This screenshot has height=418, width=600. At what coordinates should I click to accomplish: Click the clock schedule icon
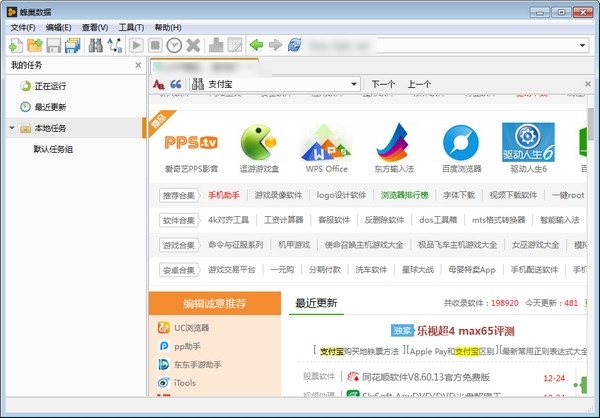click(x=174, y=46)
